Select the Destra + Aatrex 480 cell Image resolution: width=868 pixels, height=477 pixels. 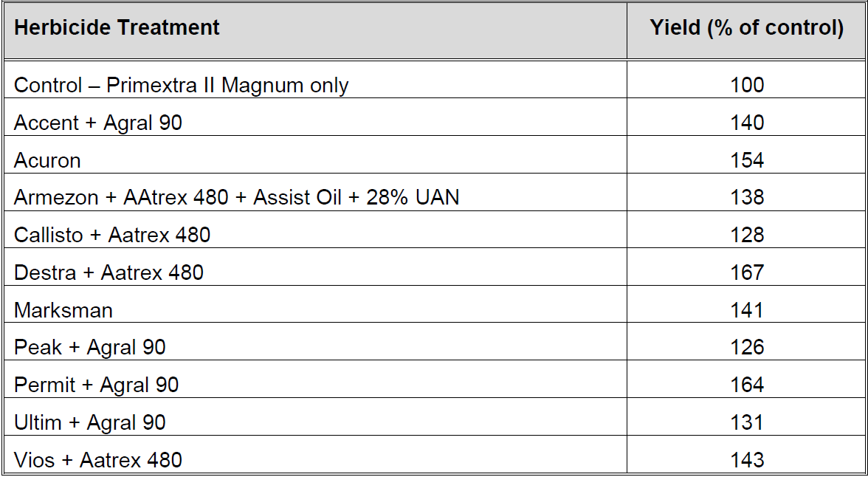(x=108, y=272)
